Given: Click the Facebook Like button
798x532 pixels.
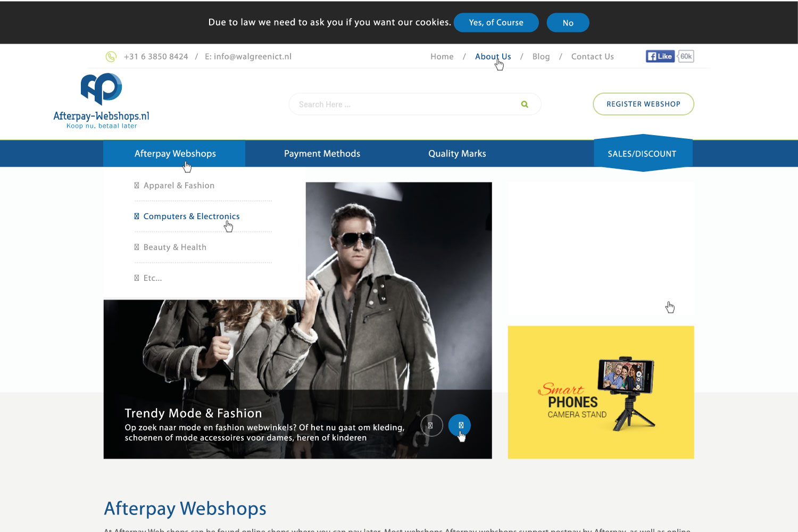Looking at the screenshot, I should pyautogui.click(x=660, y=56).
